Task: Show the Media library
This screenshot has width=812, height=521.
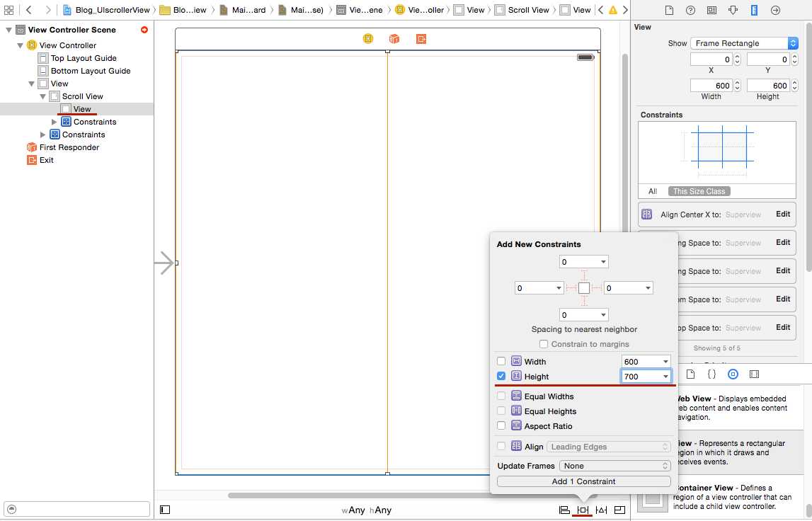Action: click(754, 374)
